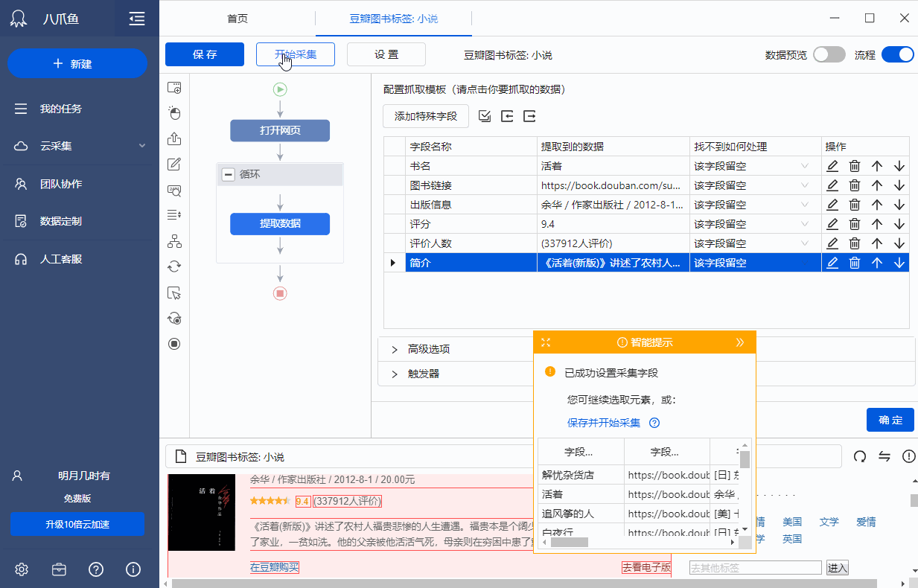Click the export fields icon with right arrow
The image size is (918, 588).
(x=529, y=116)
